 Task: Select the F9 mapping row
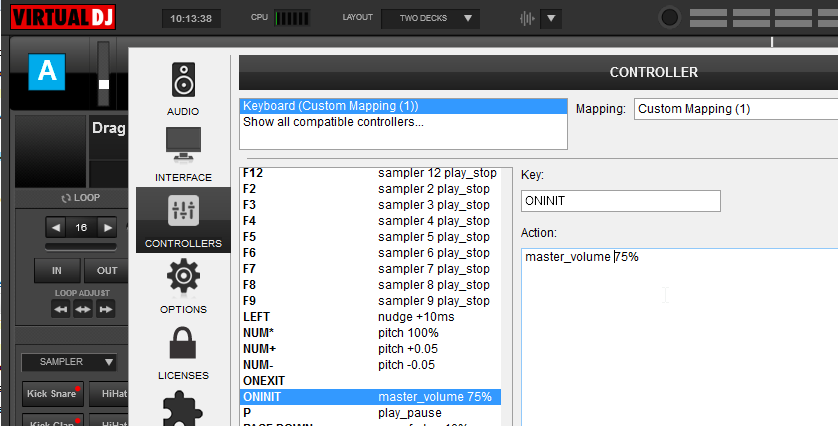[x=370, y=301]
